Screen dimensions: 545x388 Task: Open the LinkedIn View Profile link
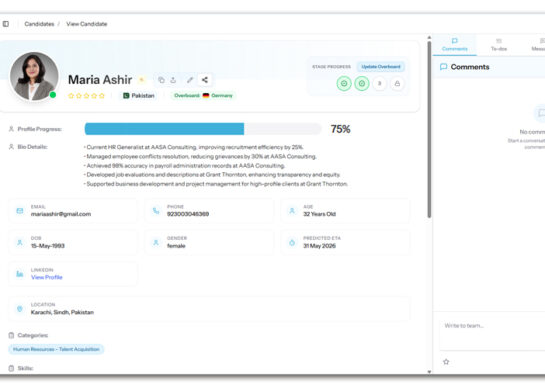pyautogui.click(x=47, y=277)
